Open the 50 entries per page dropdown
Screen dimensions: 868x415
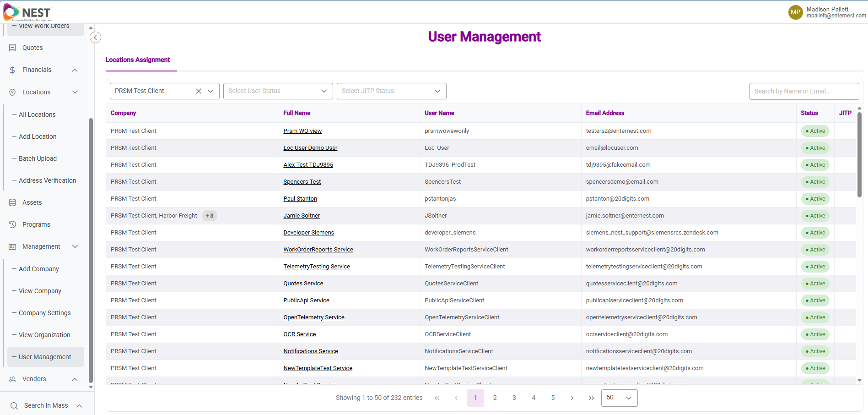click(620, 398)
